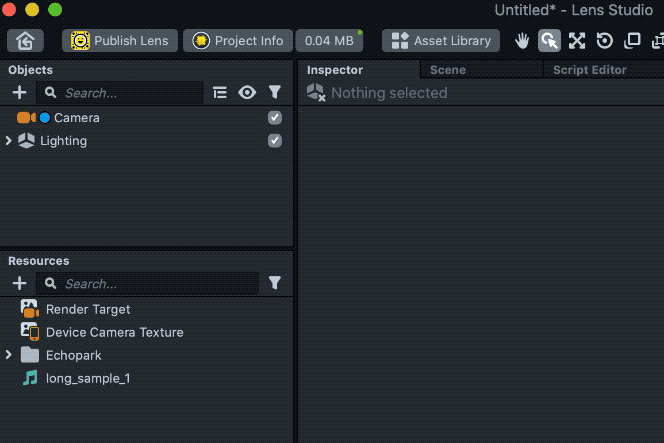Add a new resource with plus icon
664x443 pixels.
coord(19,284)
